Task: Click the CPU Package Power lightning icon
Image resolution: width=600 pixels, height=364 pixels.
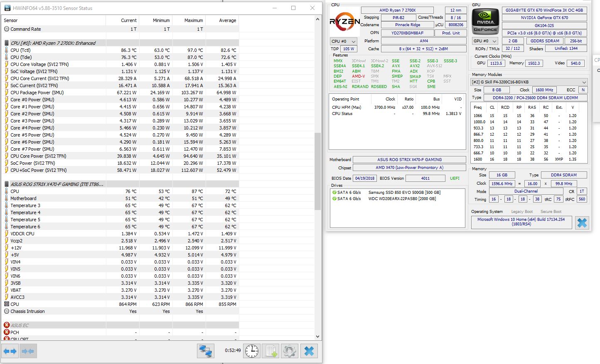Action: click(7, 93)
